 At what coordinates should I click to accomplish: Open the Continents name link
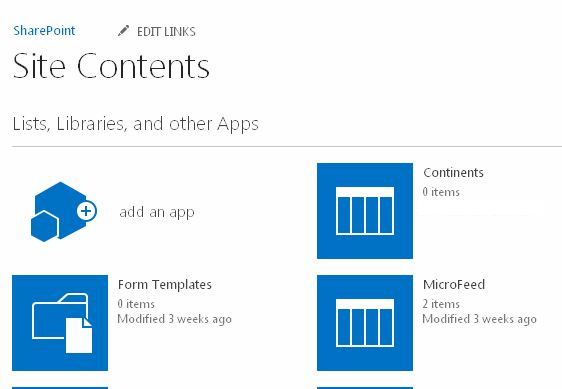tap(453, 172)
